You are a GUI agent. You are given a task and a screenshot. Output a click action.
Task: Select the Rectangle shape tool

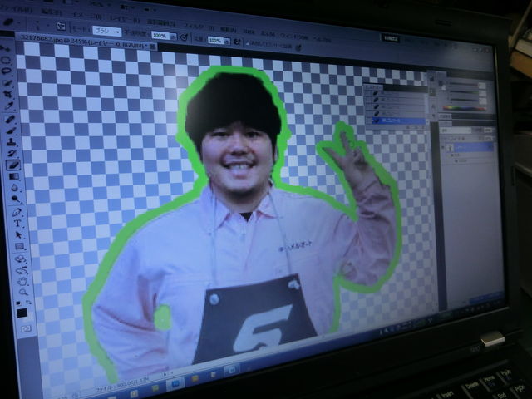click(19, 246)
